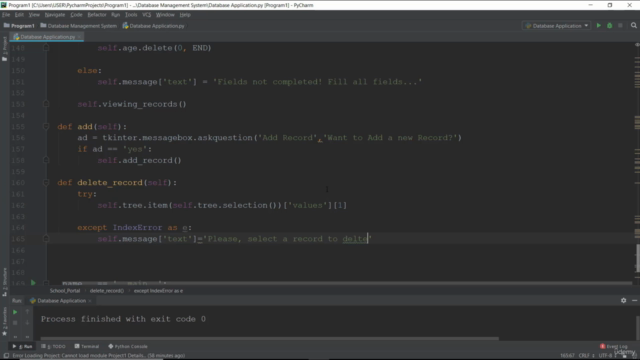640x360 pixels.
Task: Open the Python Console tab
Action: (128, 346)
